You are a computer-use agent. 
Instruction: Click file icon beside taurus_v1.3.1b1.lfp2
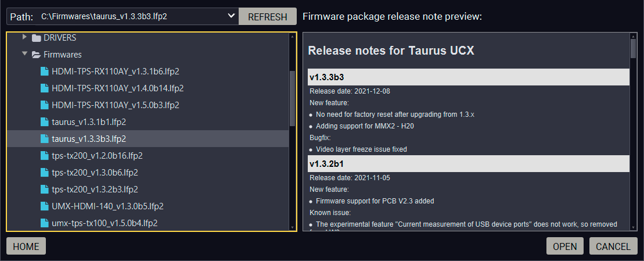pos(44,122)
